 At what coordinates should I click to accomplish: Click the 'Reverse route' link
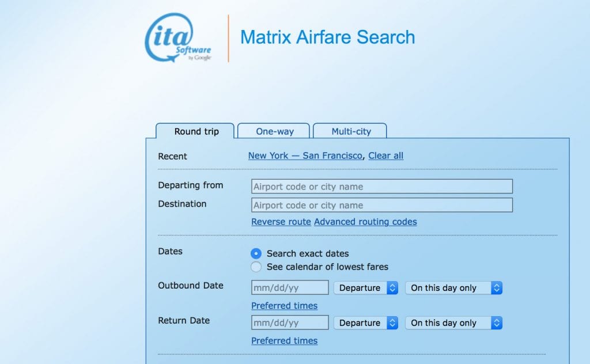[281, 222]
